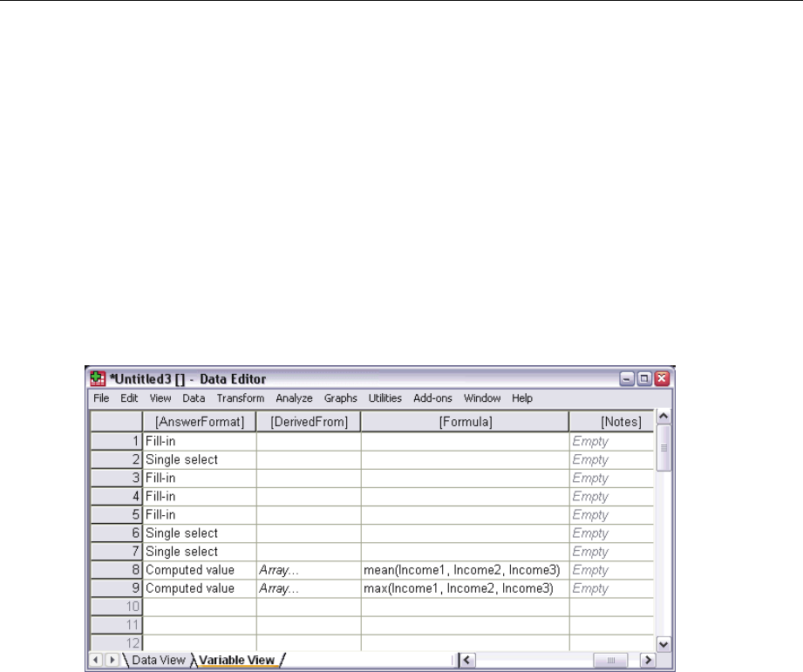This screenshot has width=803, height=672.
Task: Click the Data Editor application icon in title bar
Action: pyautogui.click(x=98, y=379)
